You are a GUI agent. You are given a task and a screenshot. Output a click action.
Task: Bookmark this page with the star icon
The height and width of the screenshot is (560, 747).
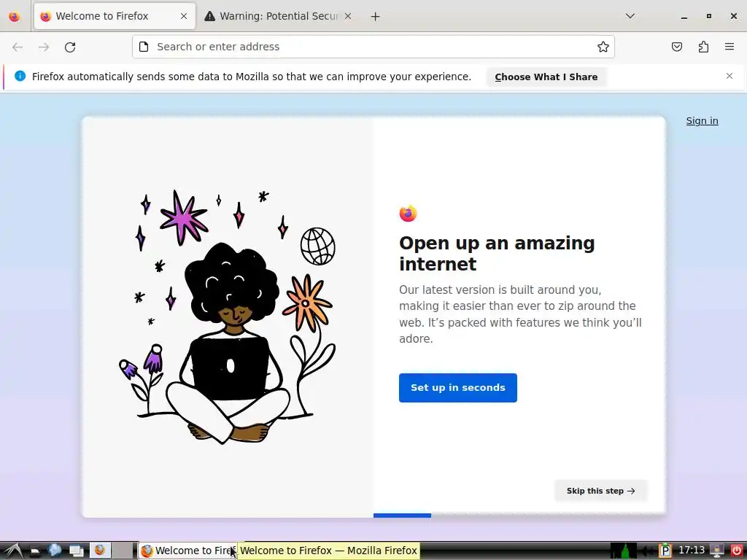603,47
